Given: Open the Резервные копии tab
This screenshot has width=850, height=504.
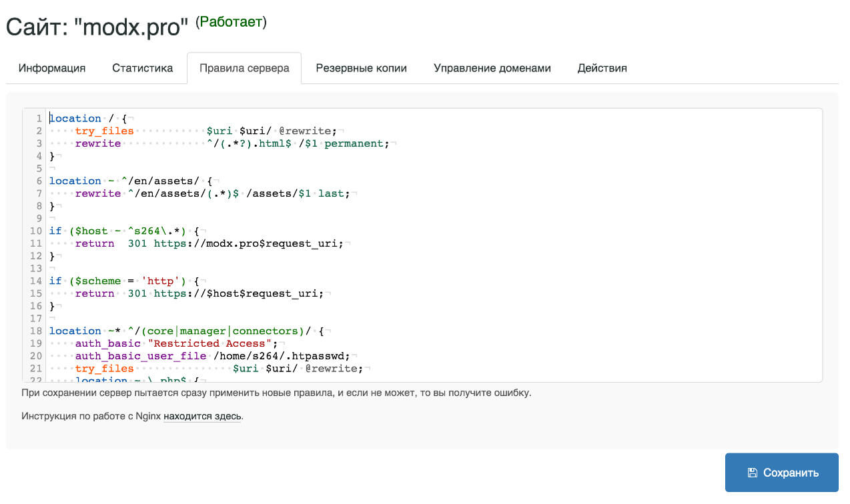Looking at the screenshot, I should click(x=362, y=68).
